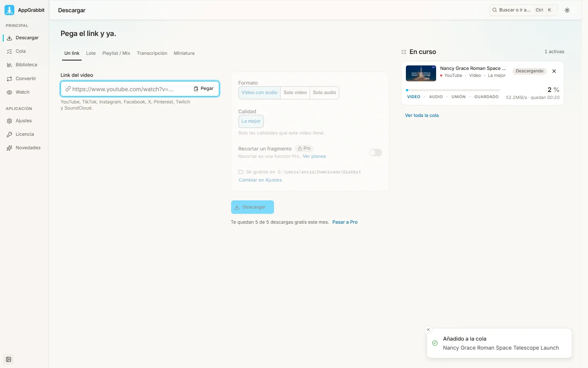Follow the Pasar a Pro link
Image resolution: width=588 pixels, height=368 pixels.
point(345,222)
